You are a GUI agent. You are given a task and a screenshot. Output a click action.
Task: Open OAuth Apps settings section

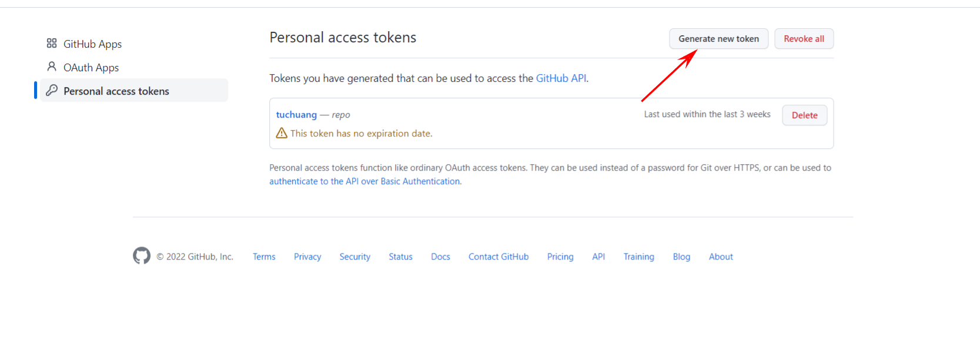89,66
